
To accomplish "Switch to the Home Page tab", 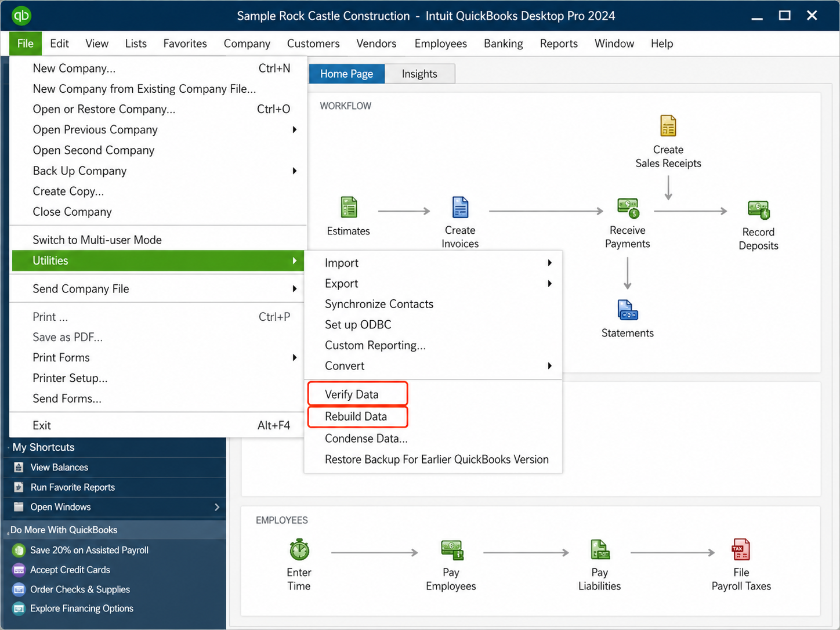I will [346, 74].
